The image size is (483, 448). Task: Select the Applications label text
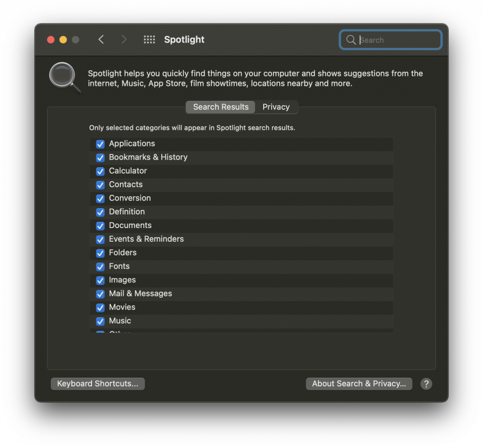pos(132,144)
